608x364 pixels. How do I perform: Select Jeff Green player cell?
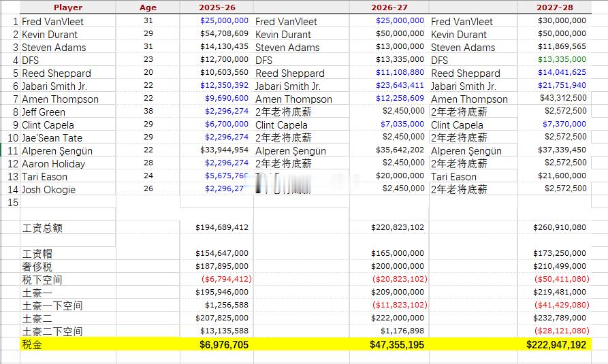coord(44,112)
